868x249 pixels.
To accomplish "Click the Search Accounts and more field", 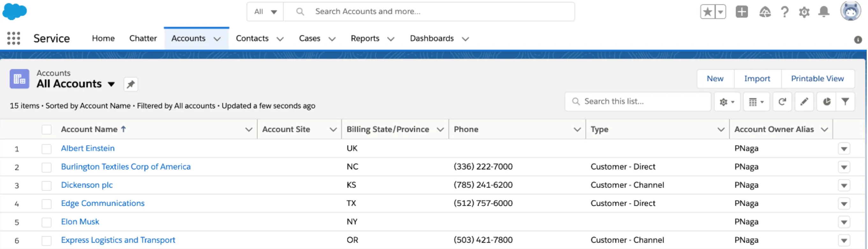I will 429,12.
